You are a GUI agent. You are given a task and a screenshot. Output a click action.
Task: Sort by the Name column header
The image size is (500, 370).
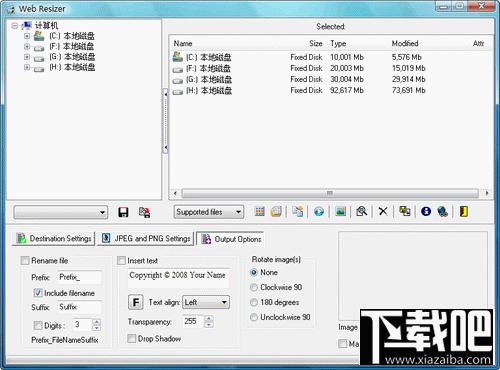(x=183, y=43)
